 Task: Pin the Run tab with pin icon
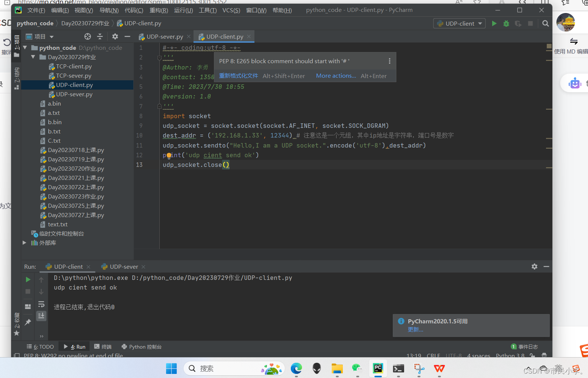click(28, 322)
